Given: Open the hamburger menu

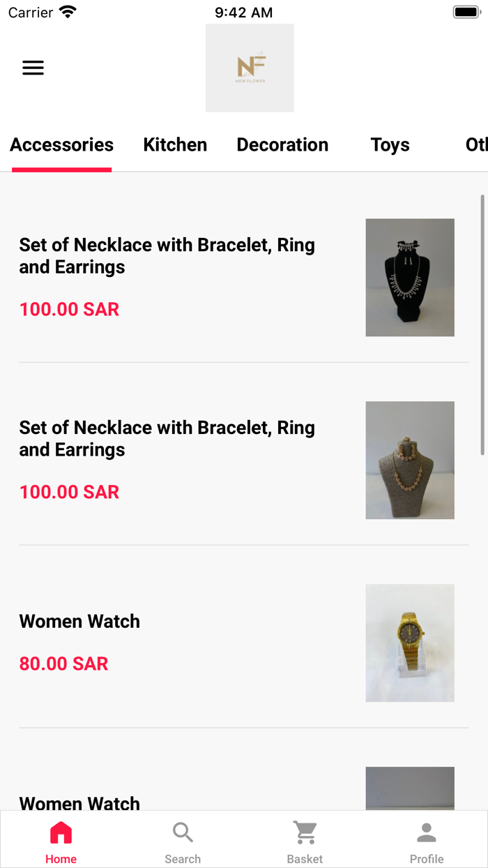Looking at the screenshot, I should [33, 68].
